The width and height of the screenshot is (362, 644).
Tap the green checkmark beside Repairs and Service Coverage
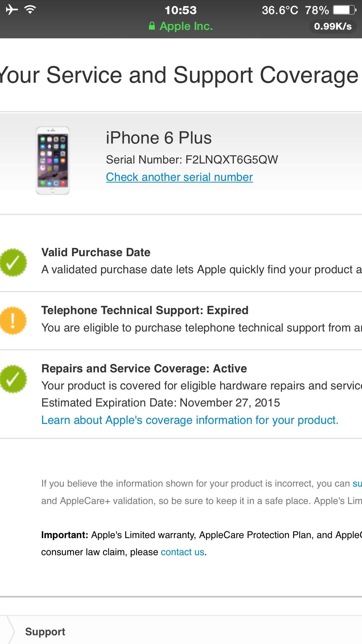pos(13,379)
